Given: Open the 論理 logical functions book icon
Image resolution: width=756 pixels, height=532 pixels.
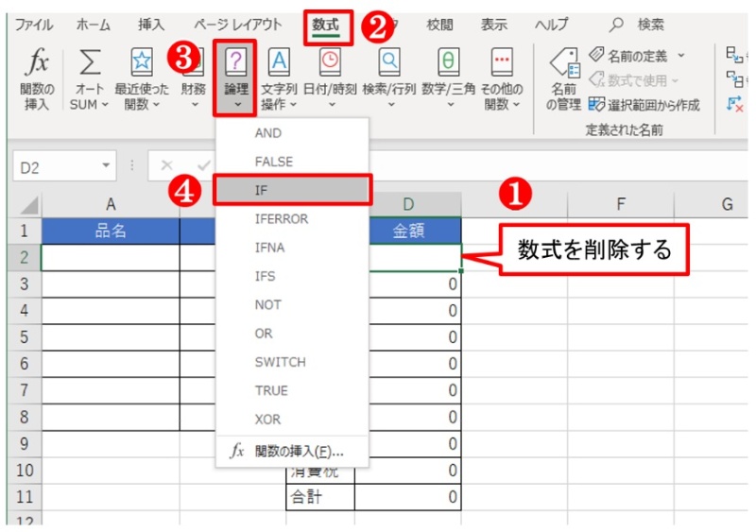Looking at the screenshot, I should coord(235,61).
